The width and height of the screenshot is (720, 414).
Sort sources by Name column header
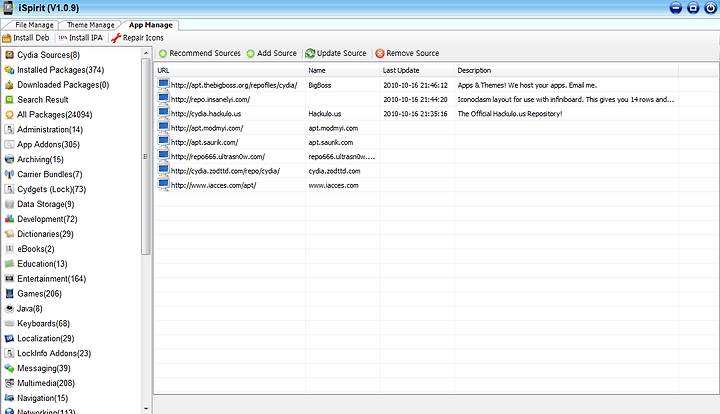pyautogui.click(x=343, y=70)
